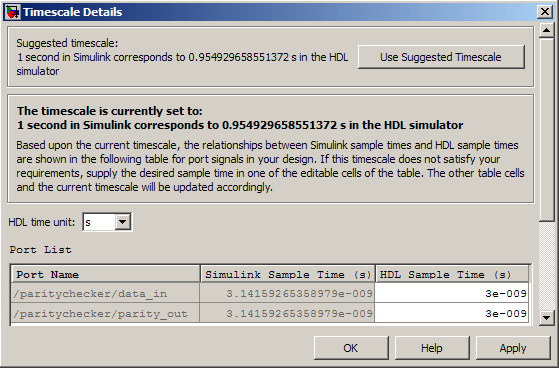The image size is (559, 368).
Task: Click the HDL Sample Time column header
Action: [452, 274]
